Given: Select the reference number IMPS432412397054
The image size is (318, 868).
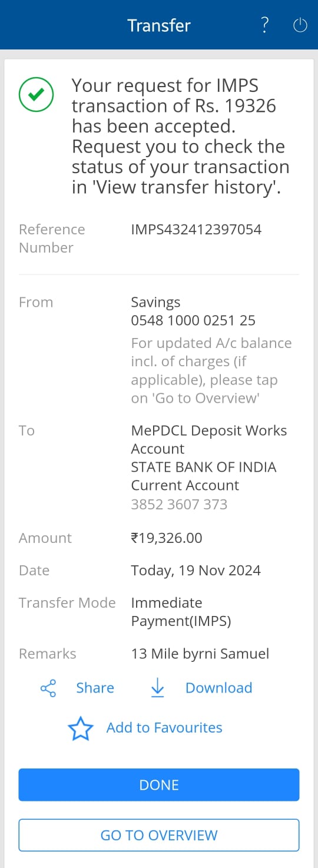Looking at the screenshot, I should [196, 230].
